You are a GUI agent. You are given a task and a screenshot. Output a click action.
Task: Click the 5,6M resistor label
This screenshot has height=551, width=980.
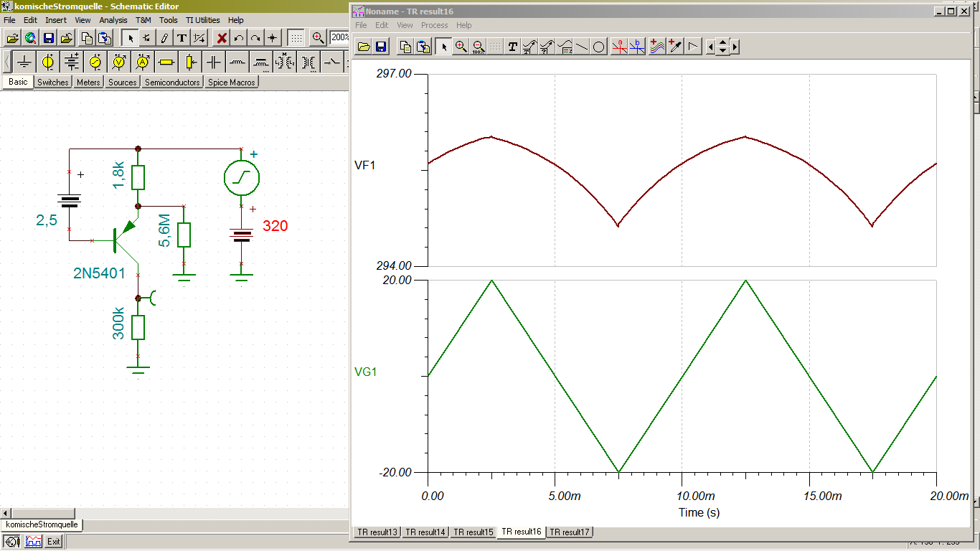click(164, 230)
